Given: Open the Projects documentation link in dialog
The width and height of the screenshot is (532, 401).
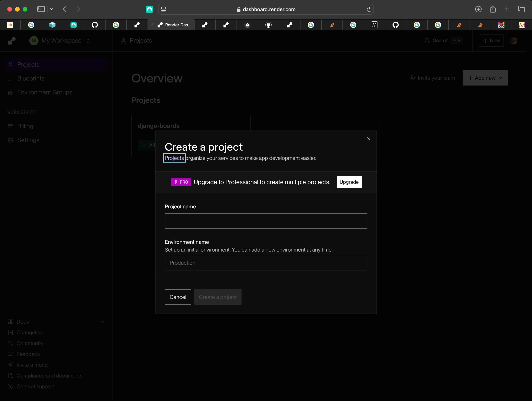Looking at the screenshot, I should 174,158.
